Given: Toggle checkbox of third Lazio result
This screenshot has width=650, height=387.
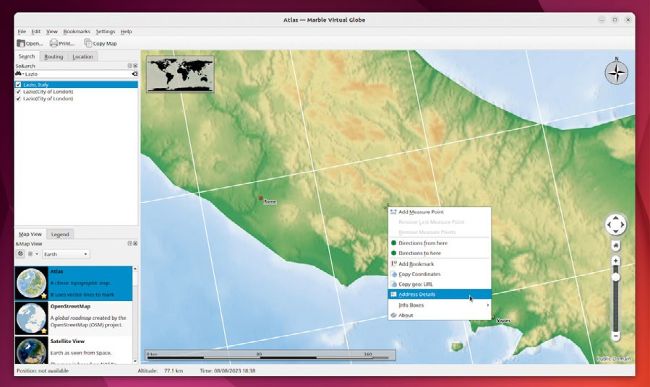Looking at the screenshot, I should (18, 99).
